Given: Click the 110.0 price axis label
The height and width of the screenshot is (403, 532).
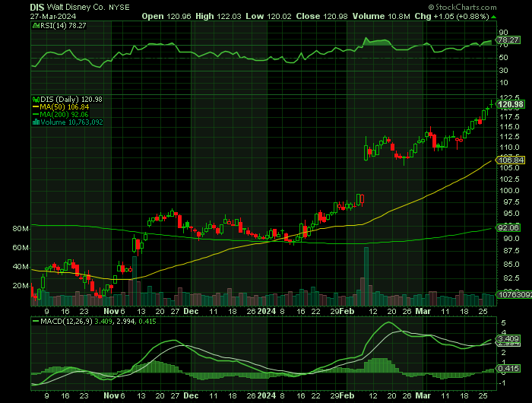Looking at the screenshot, I should [x=509, y=148].
